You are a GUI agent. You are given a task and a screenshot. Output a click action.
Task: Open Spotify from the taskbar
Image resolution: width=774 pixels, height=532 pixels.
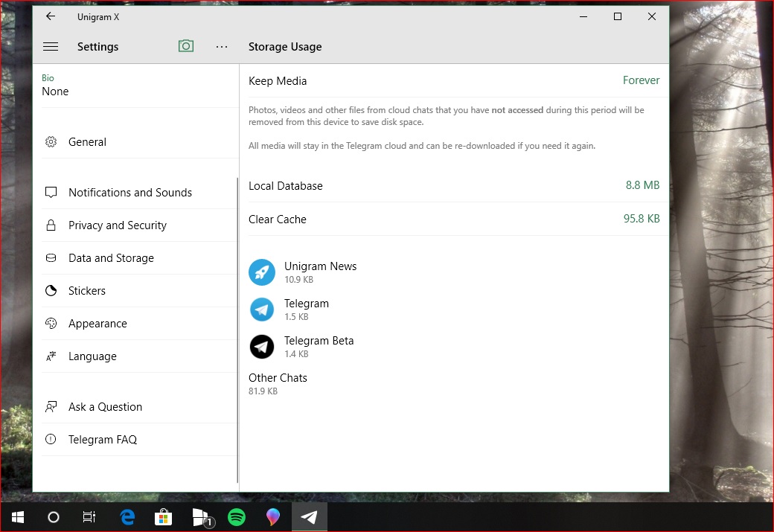coord(237,517)
